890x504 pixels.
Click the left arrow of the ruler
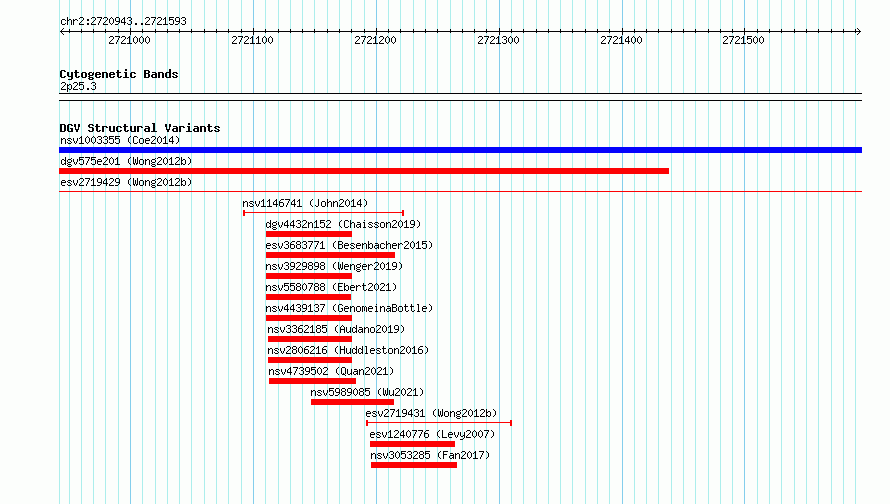click(62, 31)
